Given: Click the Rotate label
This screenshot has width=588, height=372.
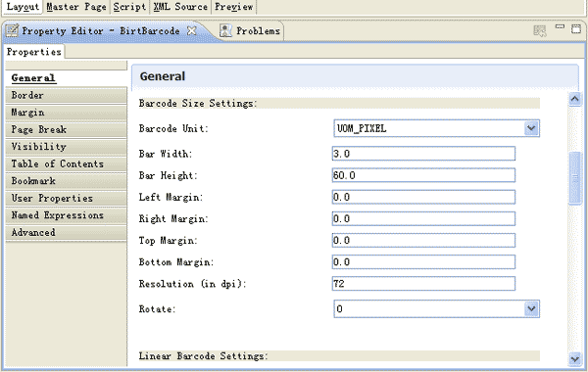Looking at the screenshot, I should [x=157, y=309].
